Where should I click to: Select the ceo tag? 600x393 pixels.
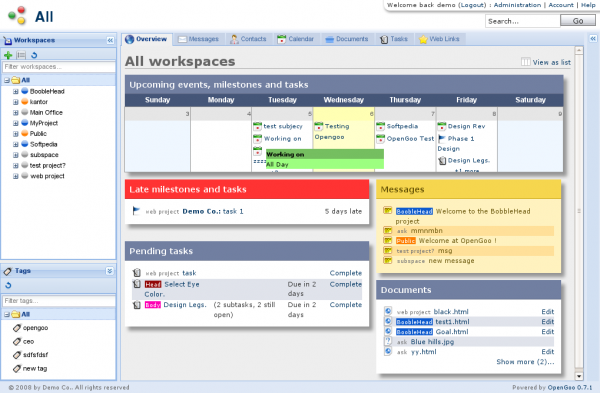pos(28,342)
